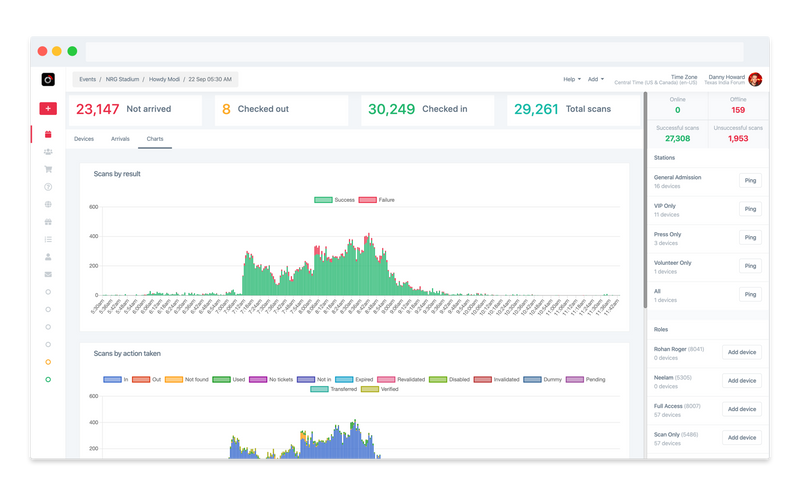Ping the Press Only station

click(x=750, y=237)
